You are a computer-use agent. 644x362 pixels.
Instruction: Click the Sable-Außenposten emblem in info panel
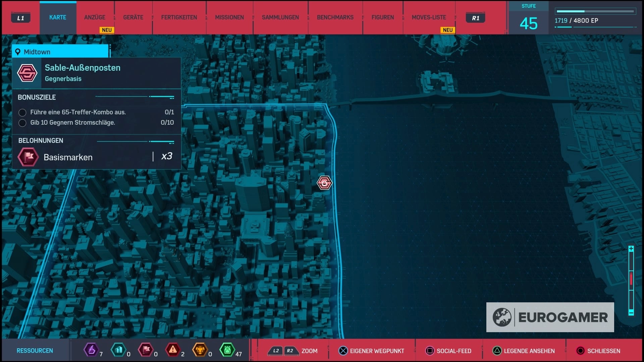click(x=27, y=73)
